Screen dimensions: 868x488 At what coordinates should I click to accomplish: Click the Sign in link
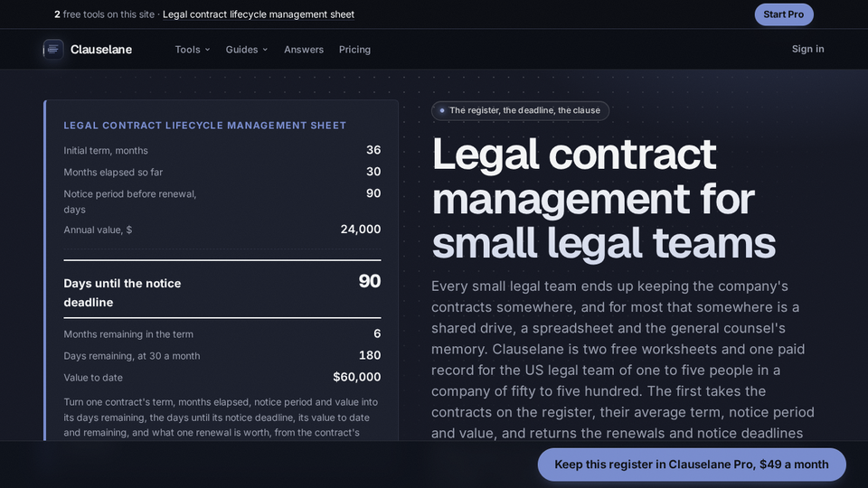pyautogui.click(x=807, y=49)
